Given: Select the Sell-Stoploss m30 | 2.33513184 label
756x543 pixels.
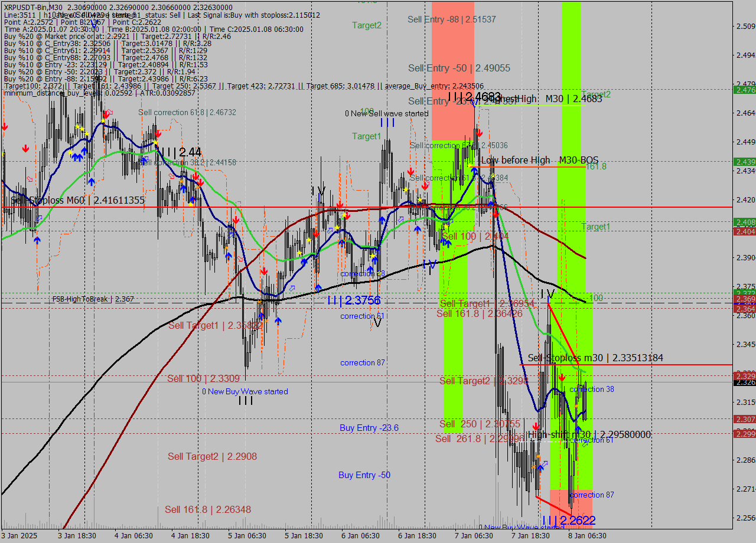Looking at the screenshot, I should 595,358.
